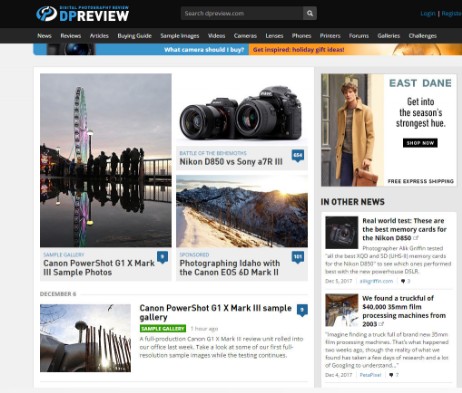Open the Buying Guide menu
This screenshot has height=393, width=462.
tap(134, 36)
